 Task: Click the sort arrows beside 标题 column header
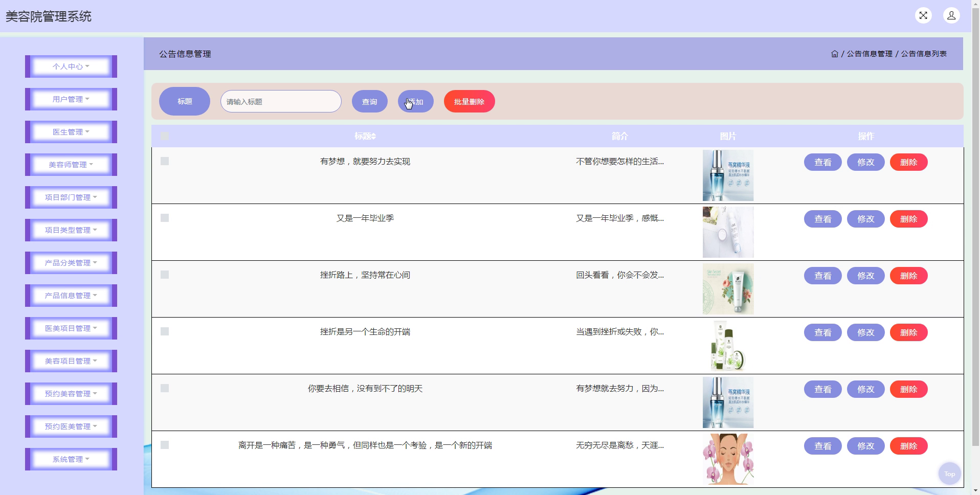click(x=374, y=136)
